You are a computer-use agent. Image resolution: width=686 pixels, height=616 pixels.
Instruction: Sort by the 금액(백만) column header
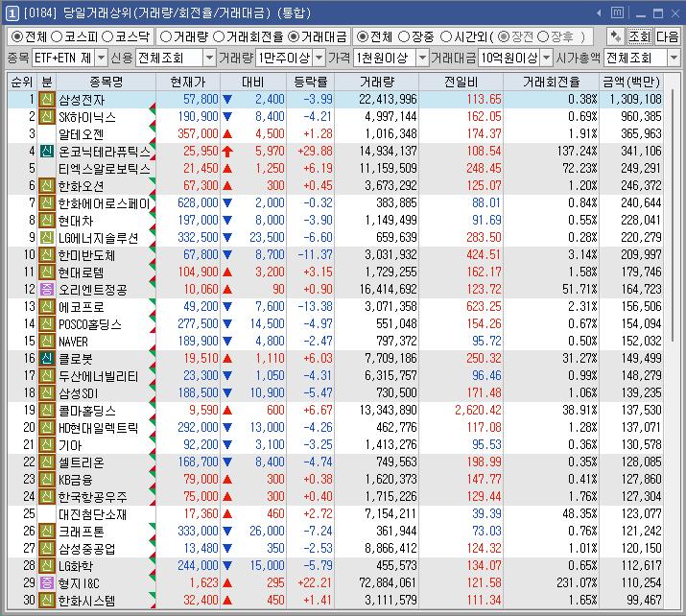pyautogui.click(x=631, y=82)
